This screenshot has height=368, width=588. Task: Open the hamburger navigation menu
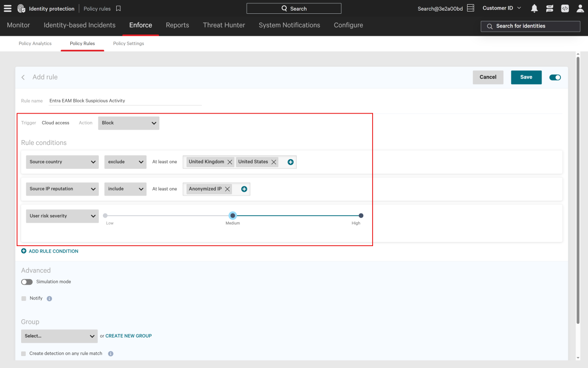(x=7, y=8)
